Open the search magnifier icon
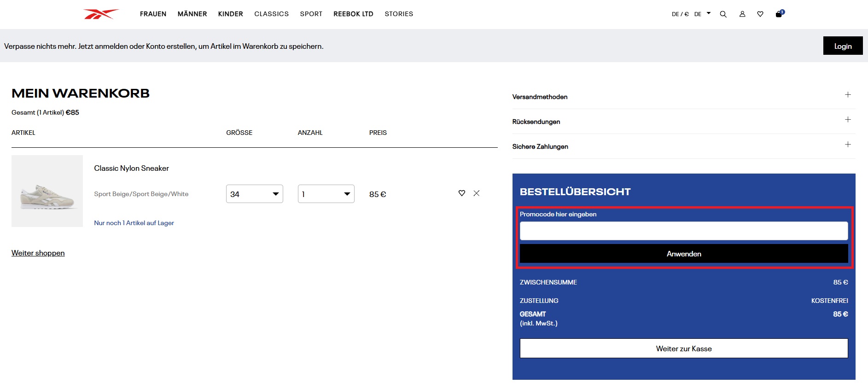 [x=723, y=14]
